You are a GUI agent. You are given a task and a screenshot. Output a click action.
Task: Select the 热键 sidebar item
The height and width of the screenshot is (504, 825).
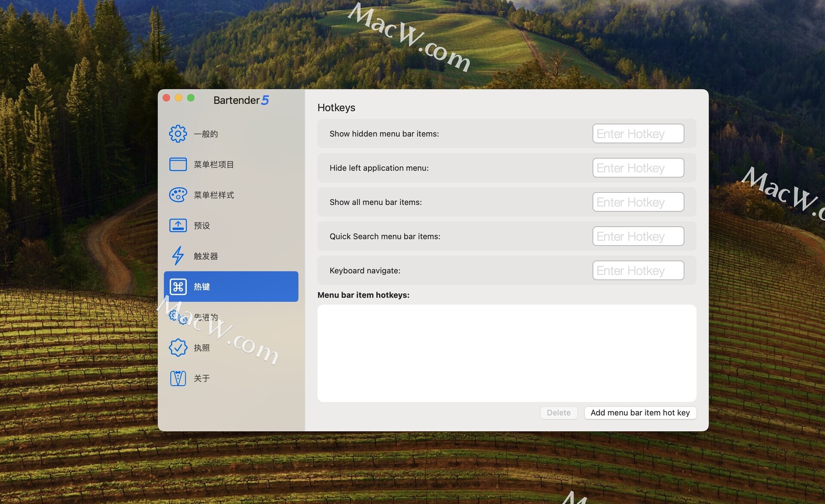click(231, 286)
